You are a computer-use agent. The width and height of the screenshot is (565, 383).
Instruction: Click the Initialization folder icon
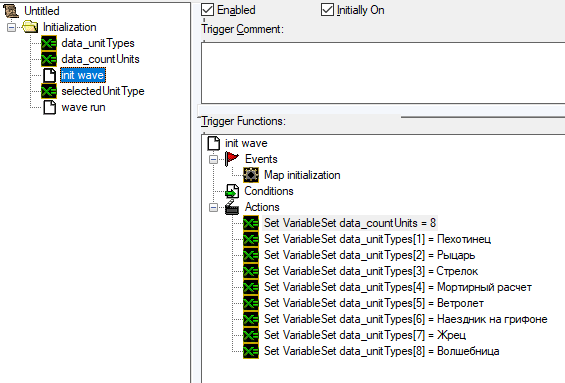pos(30,27)
